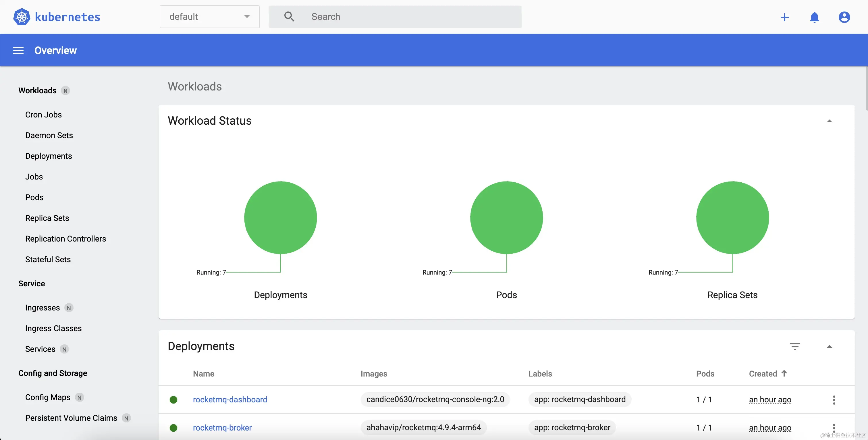Viewport: 868px width, 440px height.
Task: Sort the table by Created column
Action: pos(763,374)
